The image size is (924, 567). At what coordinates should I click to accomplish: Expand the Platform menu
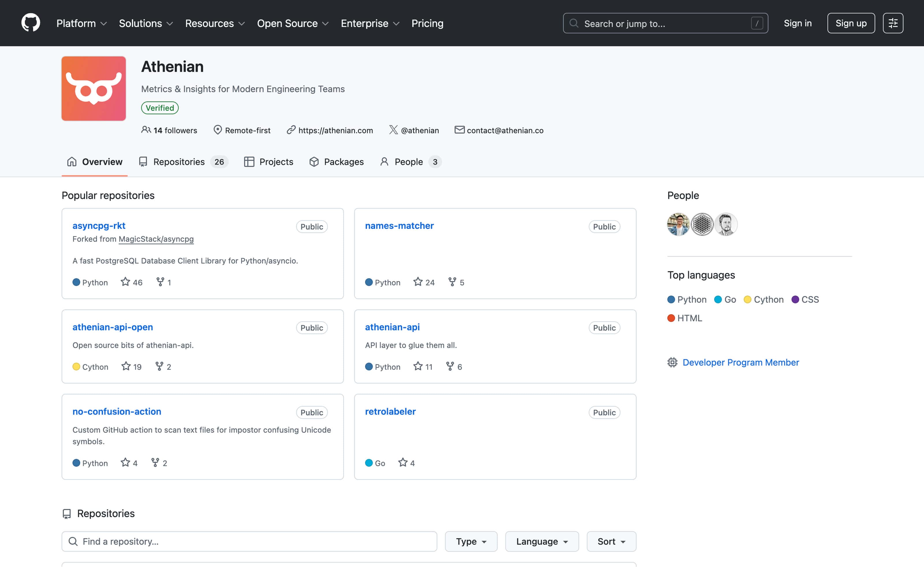pyautogui.click(x=82, y=23)
